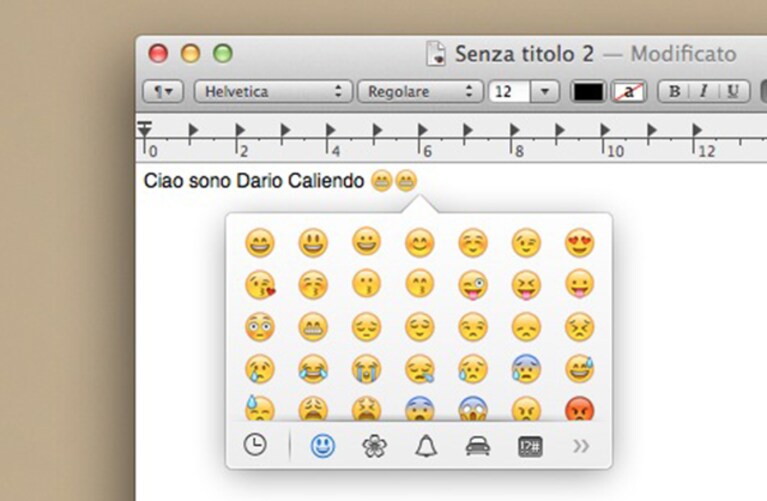This screenshot has width=767, height=501.
Task: Insert the red angry pouting face emoji
Action: [x=580, y=409]
